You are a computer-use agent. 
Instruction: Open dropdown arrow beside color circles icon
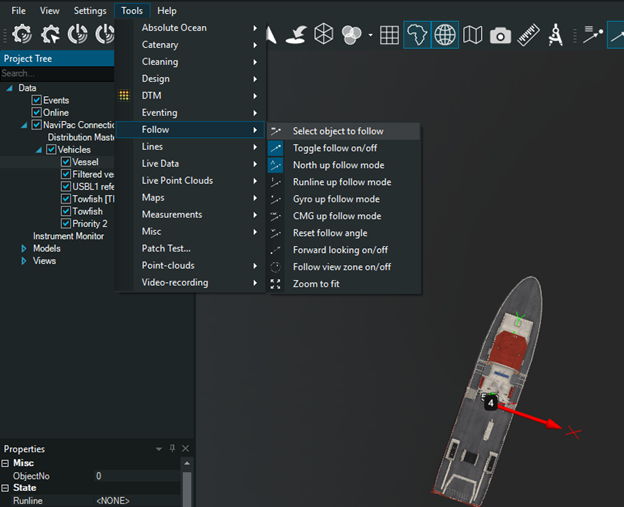(x=370, y=35)
